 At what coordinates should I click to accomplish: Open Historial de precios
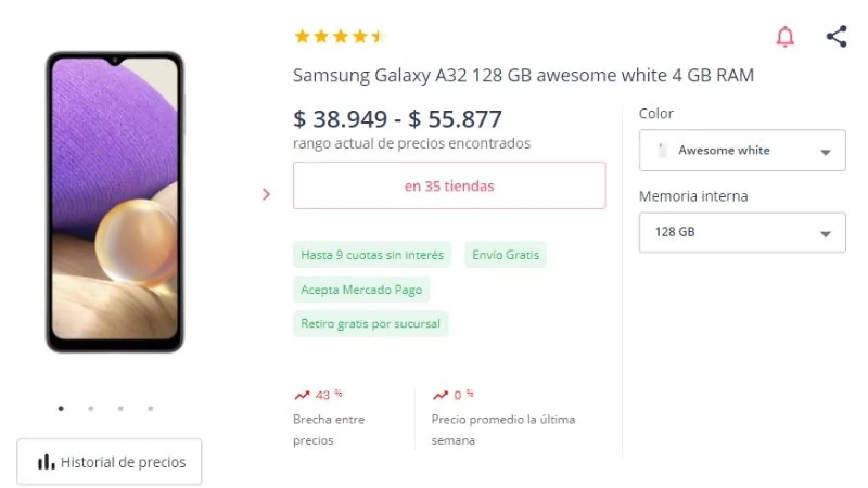coord(110,462)
